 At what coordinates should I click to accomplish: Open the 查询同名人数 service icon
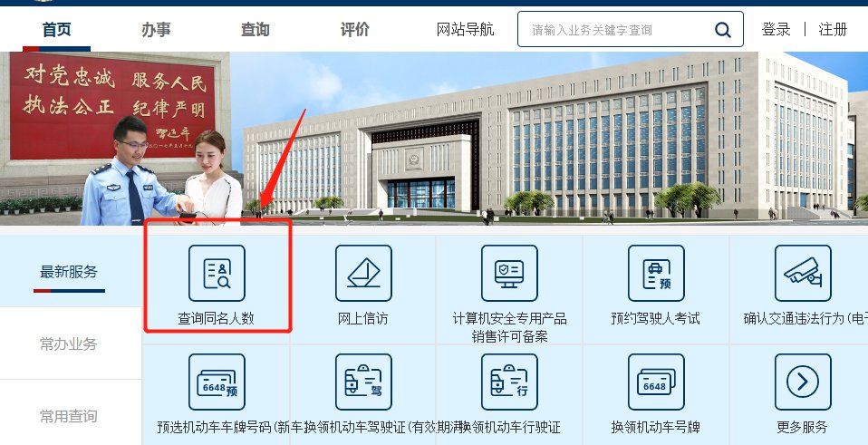click(x=217, y=274)
